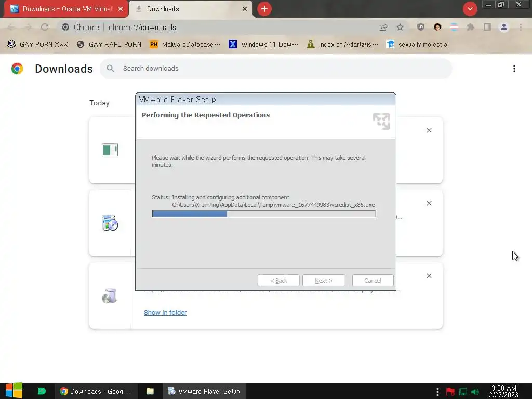The width and height of the screenshot is (532, 399).
Task: Close the Downloads tab
Action: coord(245,9)
